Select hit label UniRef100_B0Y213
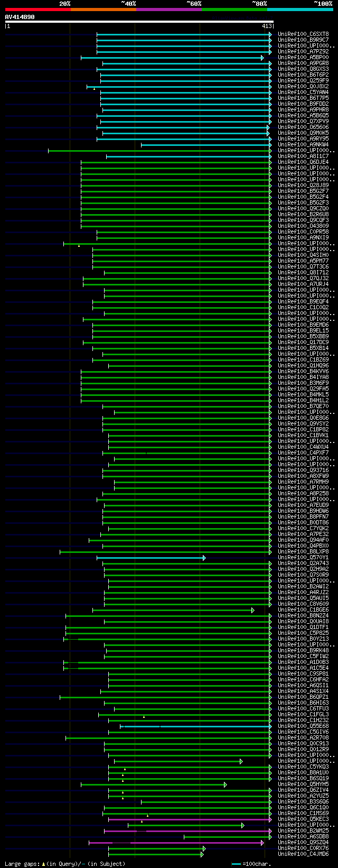 coord(303,639)
